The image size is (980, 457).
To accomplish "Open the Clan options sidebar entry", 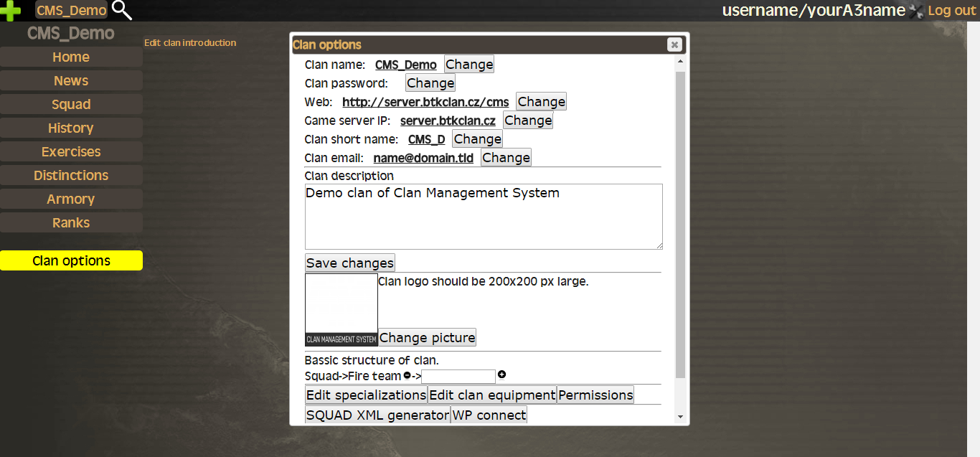I will 71,261.
